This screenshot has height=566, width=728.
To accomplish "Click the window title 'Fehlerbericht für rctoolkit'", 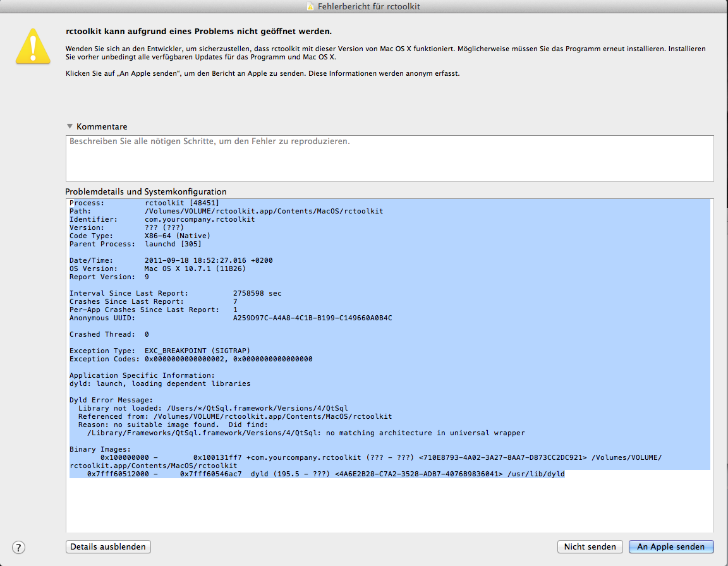I will pyautogui.click(x=368, y=6).
